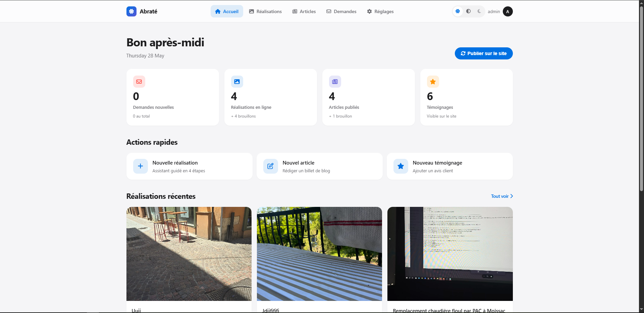Switch to light theme sun toggle
The height and width of the screenshot is (313, 644).
pyautogui.click(x=458, y=11)
